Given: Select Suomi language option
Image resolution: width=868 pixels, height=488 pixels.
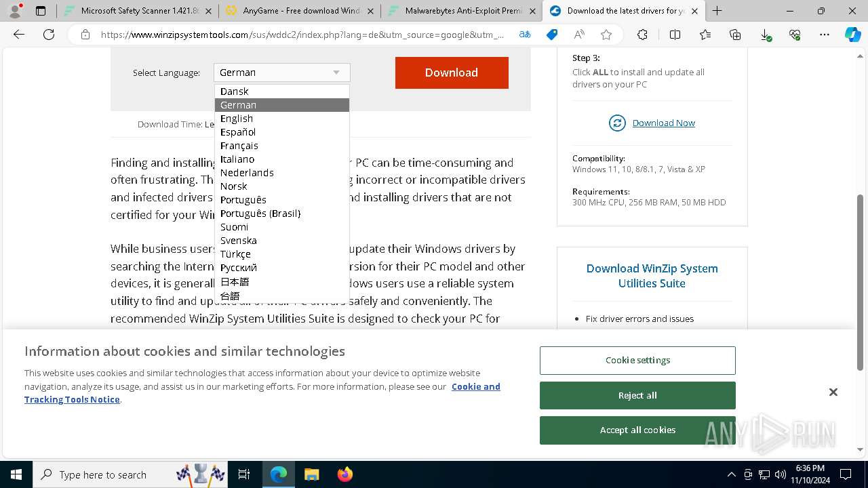Looking at the screenshot, I should (282, 227).
